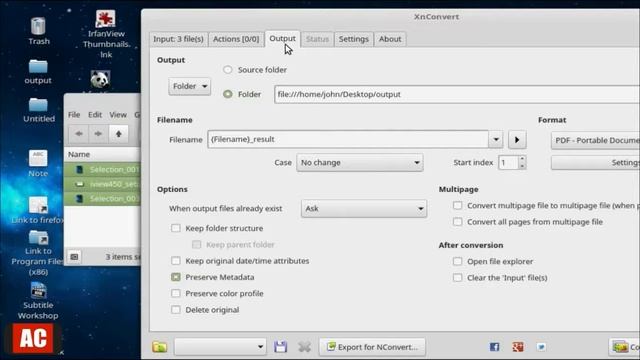This screenshot has height=360, width=640.
Task: Click the output folder path field
Action: point(457,94)
